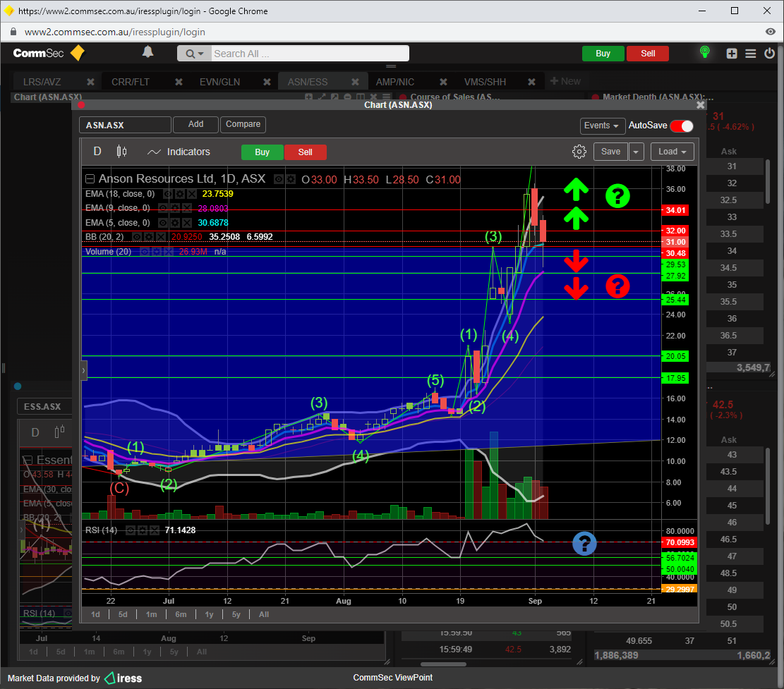Screen dimensions: 784x689
Task: Hide the EMA (18, close, 0) line
Action: pos(168,194)
